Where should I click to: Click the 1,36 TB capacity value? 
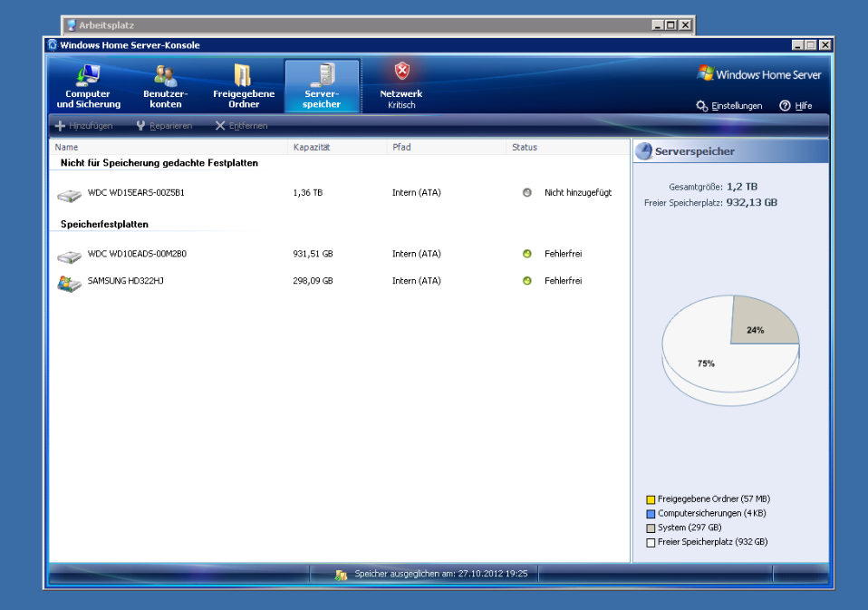click(308, 193)
